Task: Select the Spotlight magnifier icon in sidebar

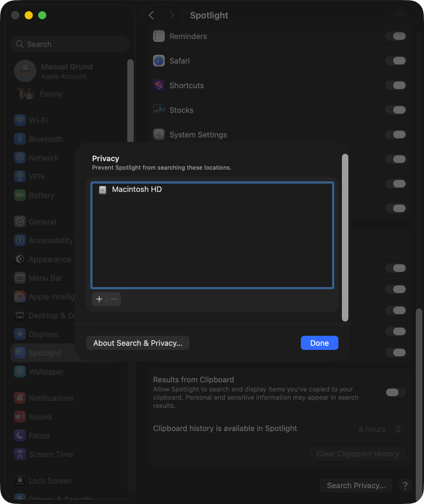Action: (20, 353)
